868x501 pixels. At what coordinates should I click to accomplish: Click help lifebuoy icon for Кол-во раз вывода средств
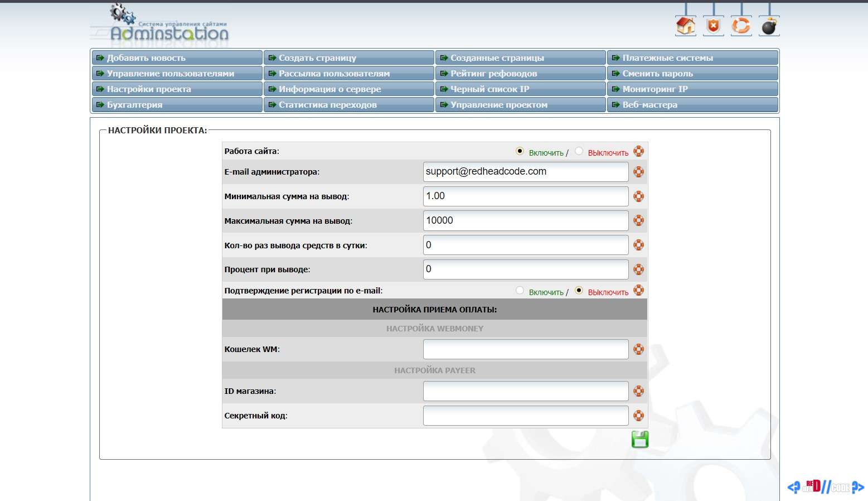(x=639, y=245)
